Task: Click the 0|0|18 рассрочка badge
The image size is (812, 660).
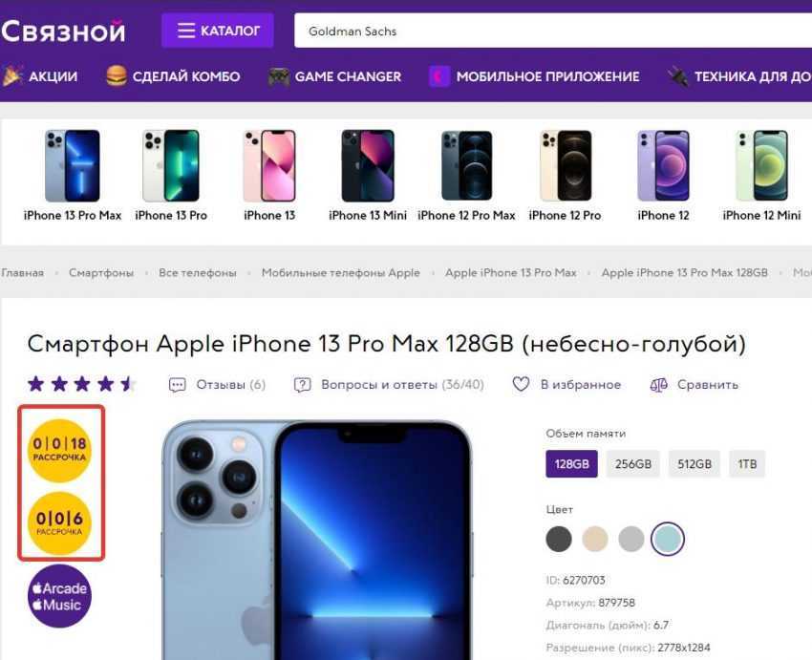Action: tap(59, 451)
